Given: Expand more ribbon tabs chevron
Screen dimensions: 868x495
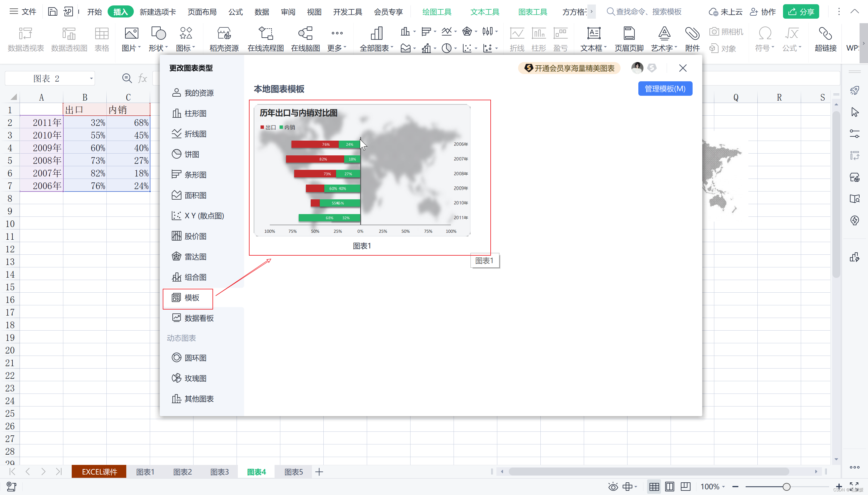Looking at the screenshot, I should 591,11.
